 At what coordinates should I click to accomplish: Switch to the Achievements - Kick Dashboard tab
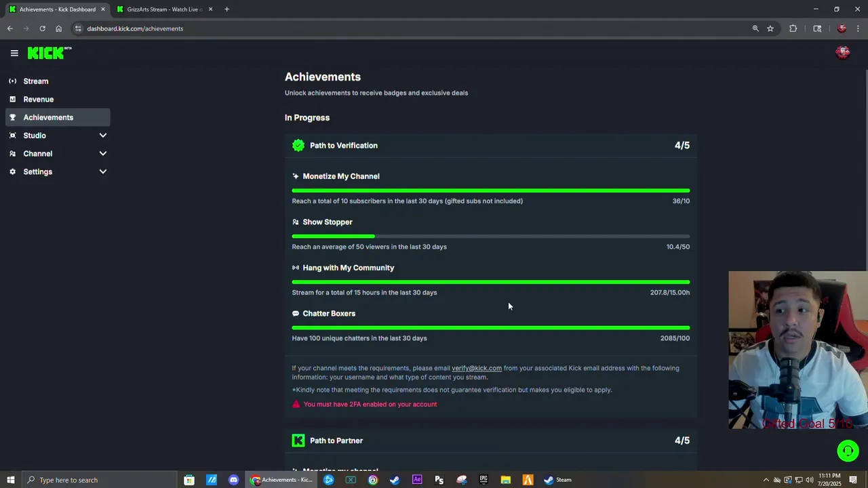pyautogui.click(x=58, y=9)
